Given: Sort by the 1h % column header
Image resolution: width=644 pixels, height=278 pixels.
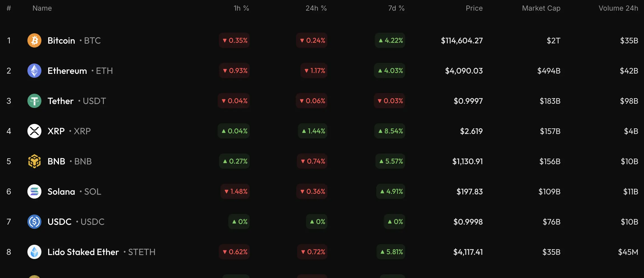Looking at the screenshot, I should pos(241,8).
